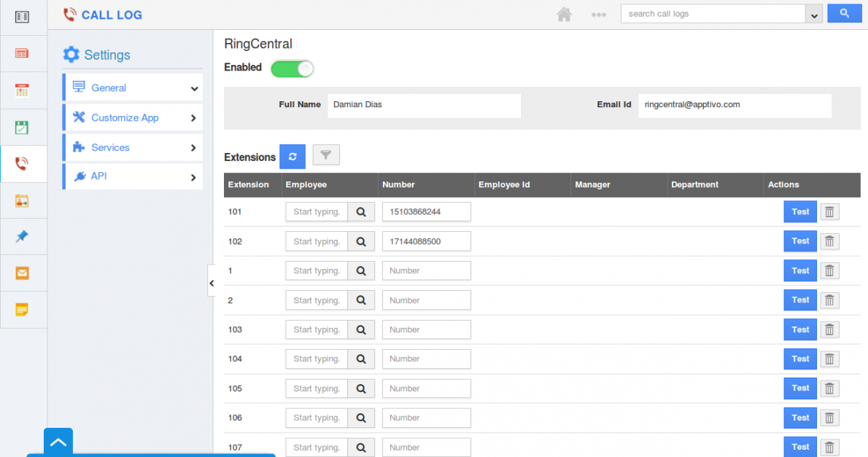The width and height of the screenshot is (868, 457).
Task: Toggle the top sidebar panel icon
Action: pyautogui.click(x=22, y=17)
